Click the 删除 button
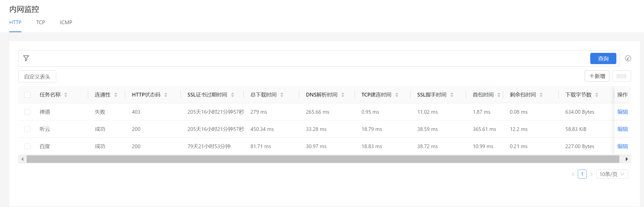 coord(622,76)
